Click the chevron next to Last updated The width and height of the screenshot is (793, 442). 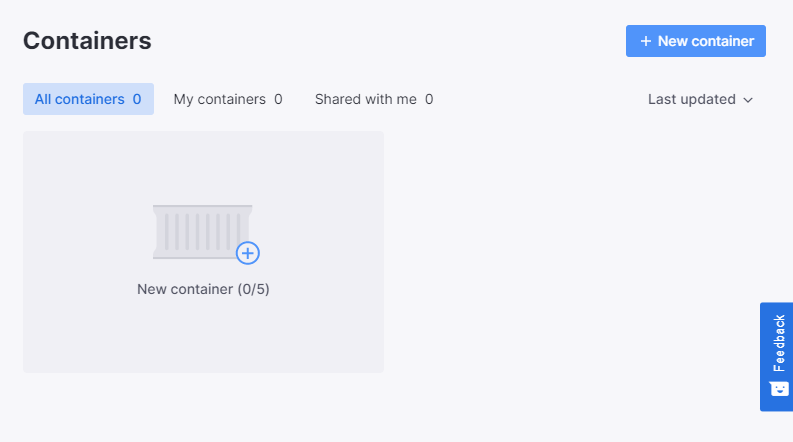click(748, 100)
